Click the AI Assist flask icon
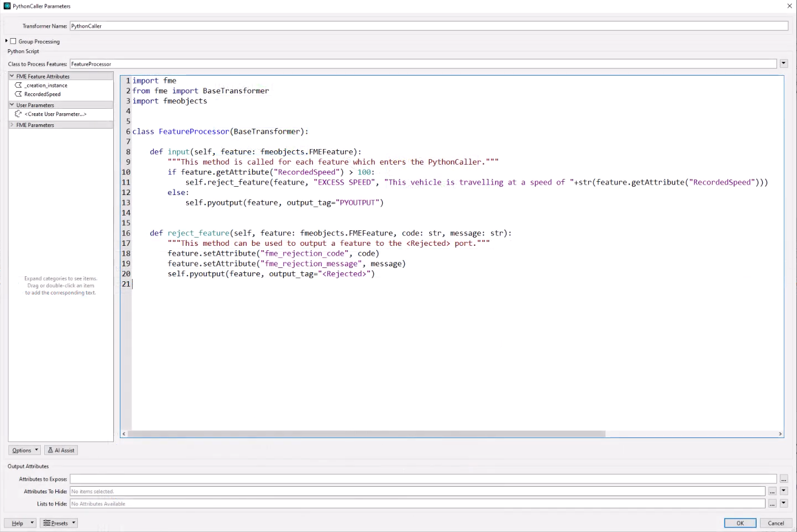Viewport: 797px width, 532px height. [50, 450]
